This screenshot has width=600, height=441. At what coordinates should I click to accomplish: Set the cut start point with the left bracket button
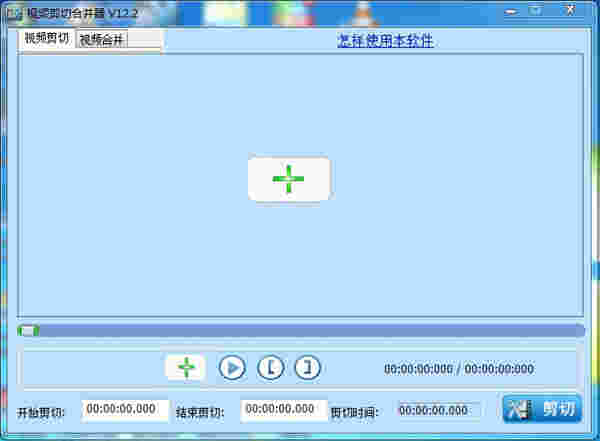[x=271, y=368]
